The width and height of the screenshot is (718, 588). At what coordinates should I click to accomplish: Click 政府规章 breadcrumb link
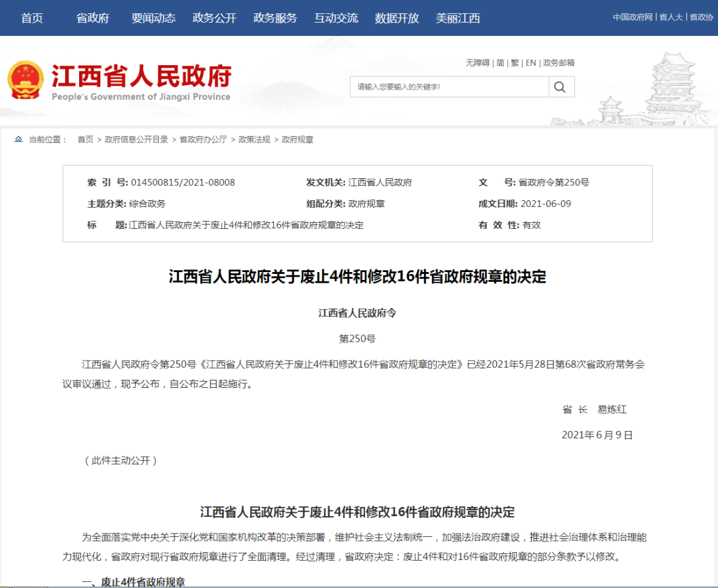coord(298,139)
